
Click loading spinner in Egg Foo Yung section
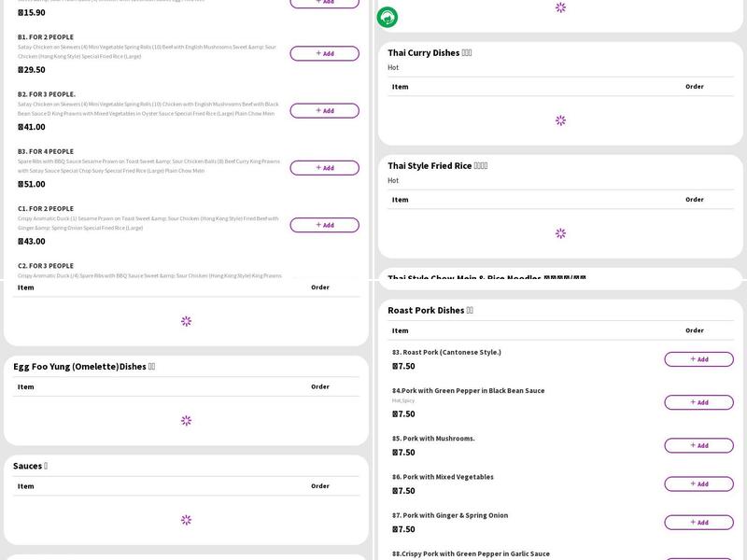click(186, 421)
